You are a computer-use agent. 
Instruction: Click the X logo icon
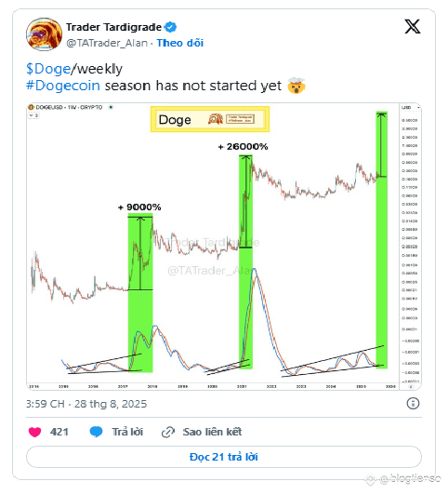[413, 26]
